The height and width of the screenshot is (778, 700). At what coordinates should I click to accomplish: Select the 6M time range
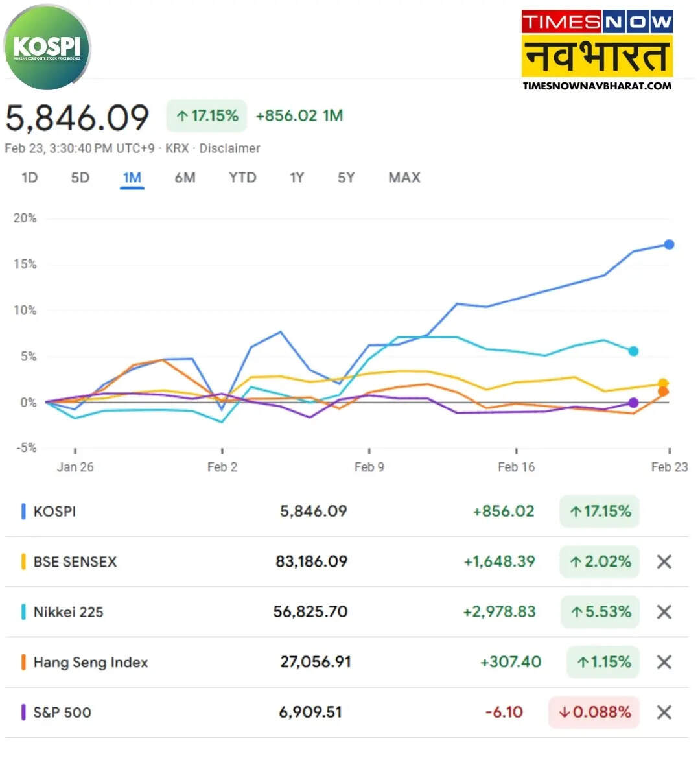[x=185, y=178]
